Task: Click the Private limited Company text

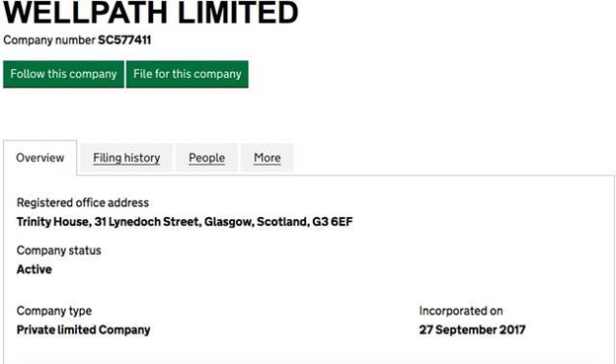Action: tap(83, 329)
